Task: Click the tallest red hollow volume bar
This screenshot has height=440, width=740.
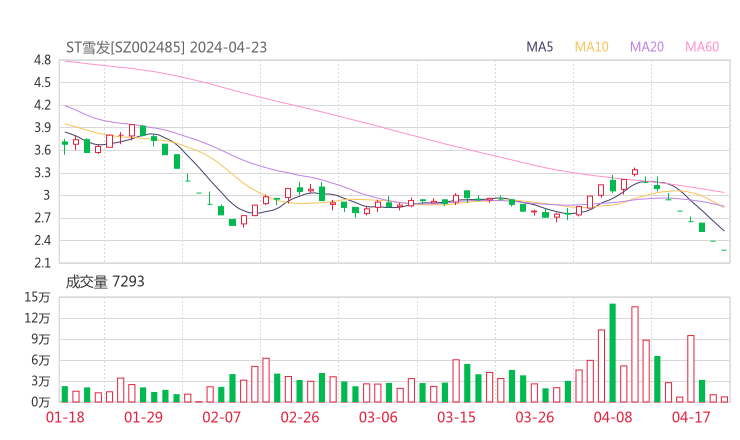Action: point(635,355)
